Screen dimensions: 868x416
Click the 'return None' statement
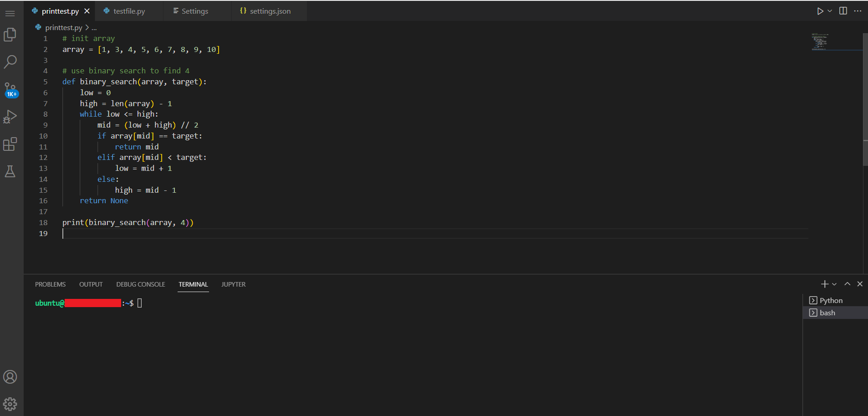(x=104, y=200)
